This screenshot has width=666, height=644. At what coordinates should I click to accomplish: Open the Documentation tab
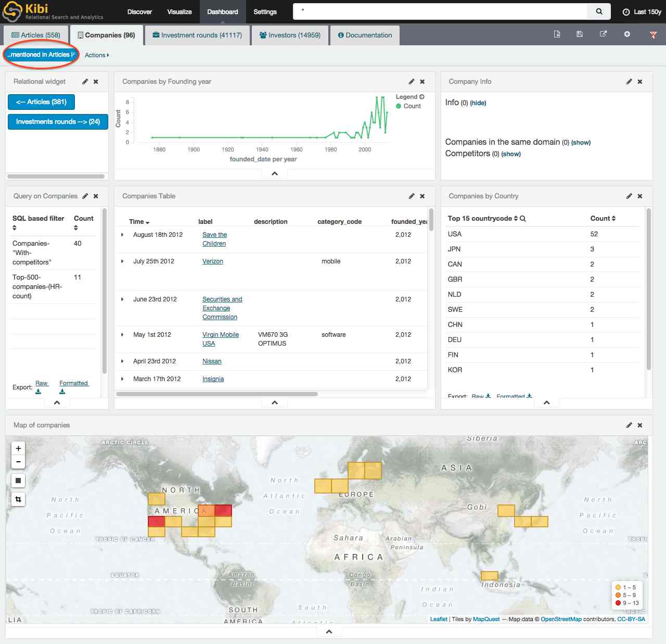[x=365, y=35]
